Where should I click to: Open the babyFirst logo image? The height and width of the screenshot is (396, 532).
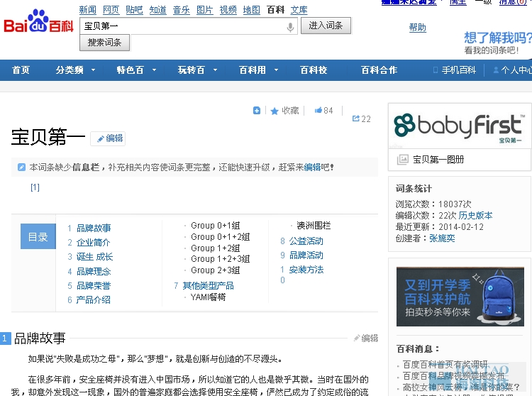pos(460,126)
